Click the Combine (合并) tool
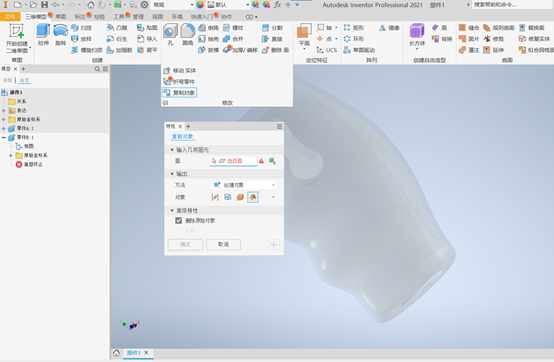Viewport: 554px width, 362px height. [234, 39]
